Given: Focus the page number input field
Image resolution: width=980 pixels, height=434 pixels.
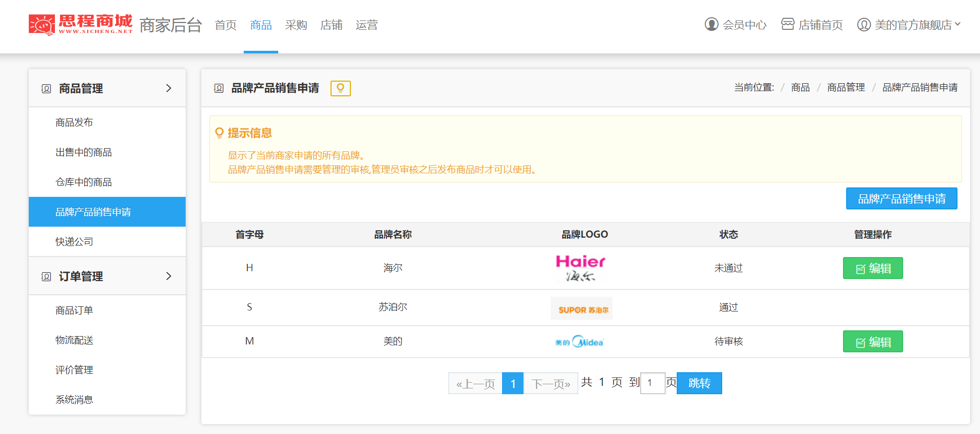Looking at the screenshot, I should tap(653, 383).
